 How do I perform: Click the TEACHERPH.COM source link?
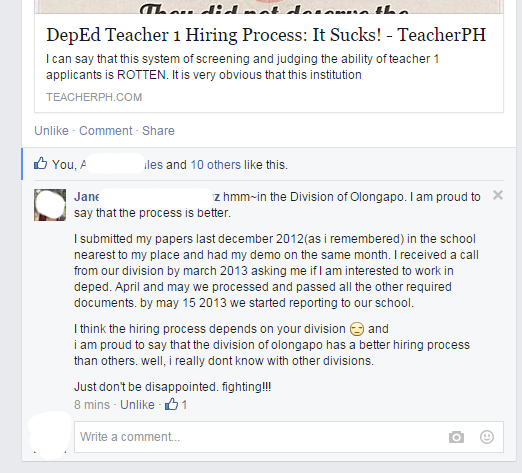(x=94, y=97)
